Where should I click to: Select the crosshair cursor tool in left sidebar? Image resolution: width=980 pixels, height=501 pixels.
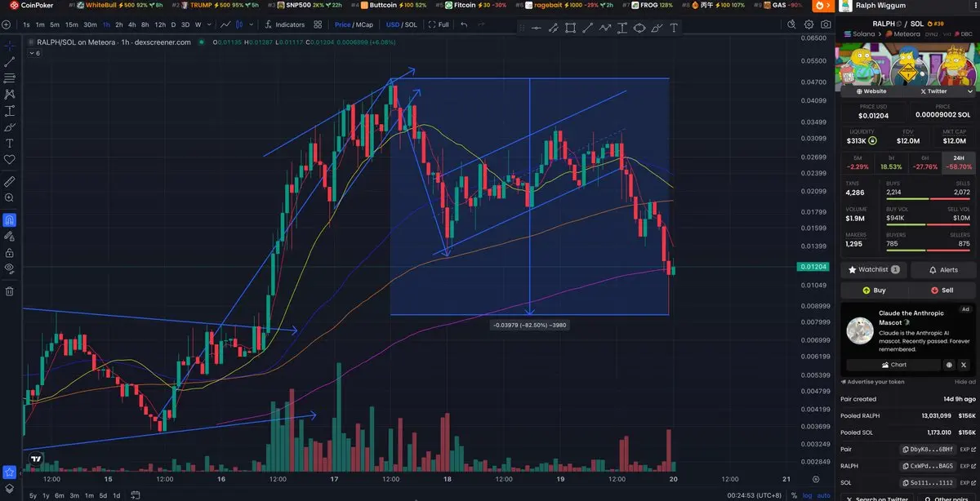click(9, 46)
